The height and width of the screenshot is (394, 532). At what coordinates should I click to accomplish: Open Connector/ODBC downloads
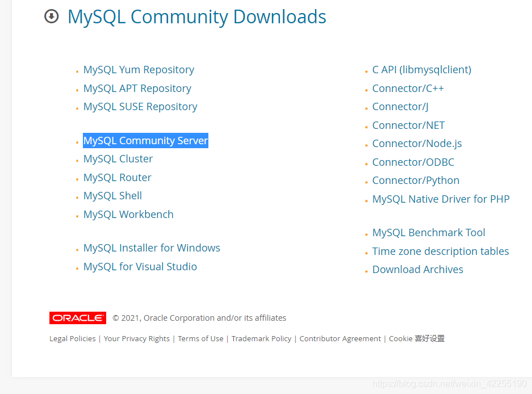click(x=413, y=162)
